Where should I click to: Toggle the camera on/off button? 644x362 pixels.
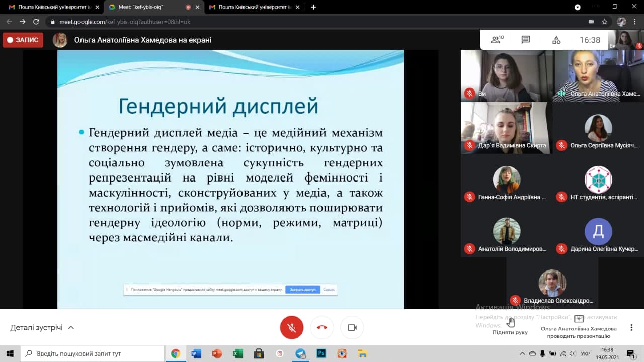coord(352,328)
